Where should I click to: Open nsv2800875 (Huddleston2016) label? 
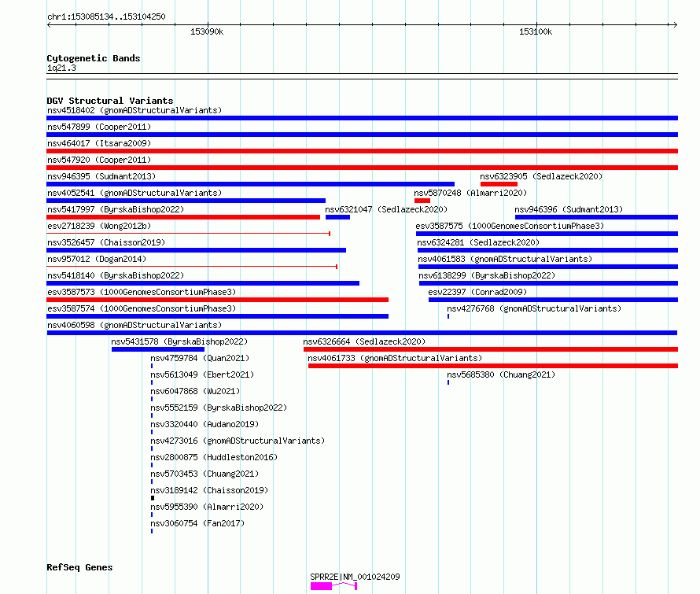point(214,457)
